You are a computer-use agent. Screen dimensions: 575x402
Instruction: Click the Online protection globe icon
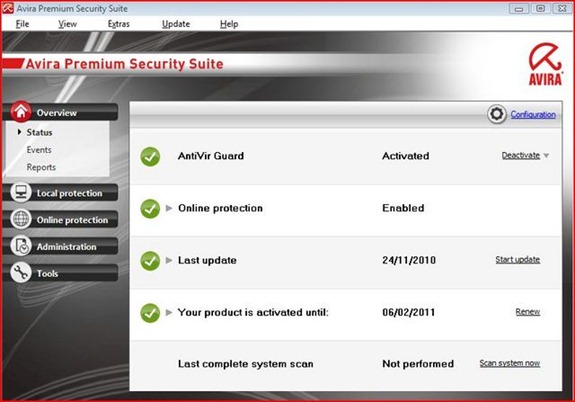click(21, 219)
